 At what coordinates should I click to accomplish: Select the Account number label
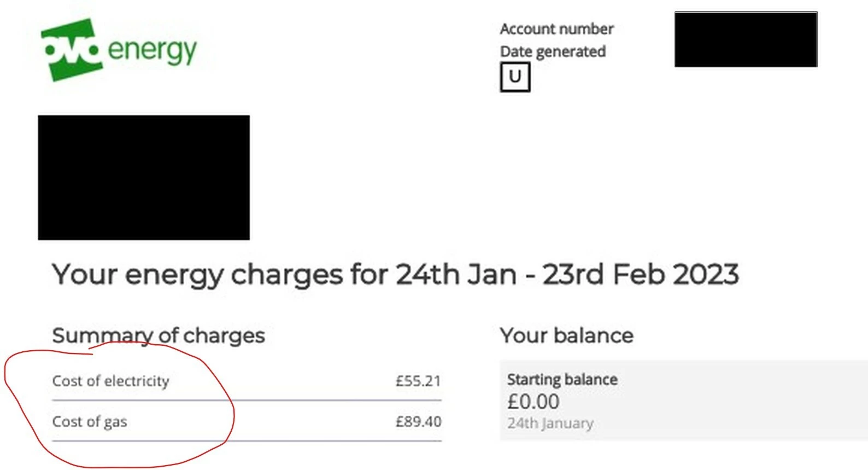click(x=556, y=29)
